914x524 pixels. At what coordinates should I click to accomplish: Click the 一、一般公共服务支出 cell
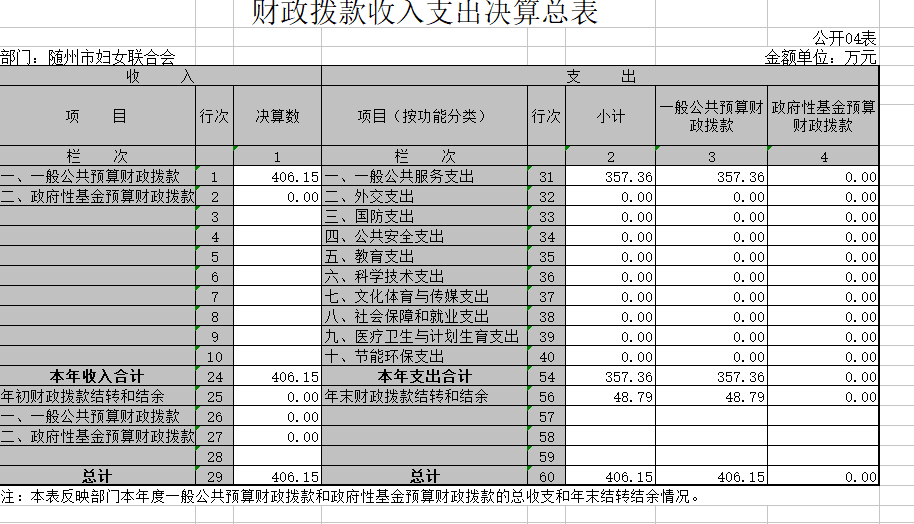tap(424, 177)
